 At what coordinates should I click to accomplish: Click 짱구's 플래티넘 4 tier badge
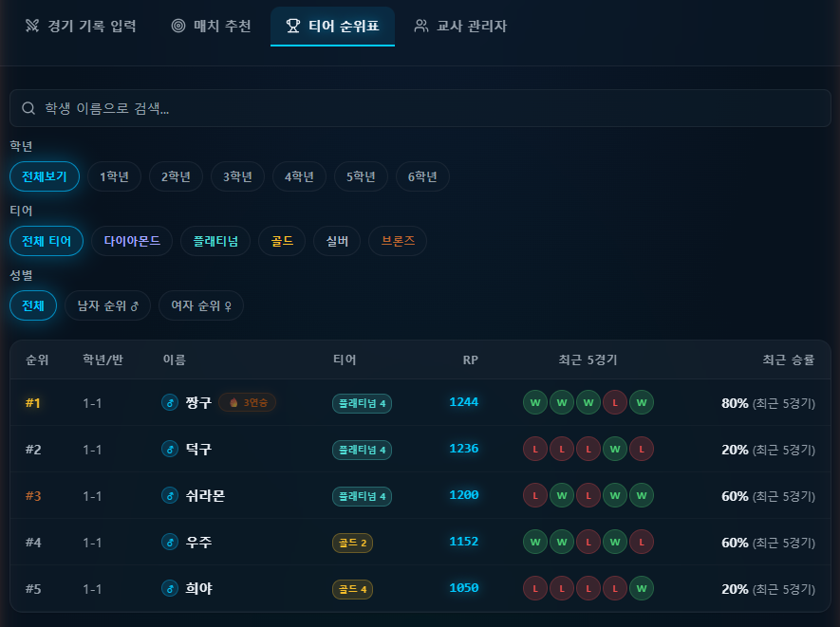coord(363,403)
